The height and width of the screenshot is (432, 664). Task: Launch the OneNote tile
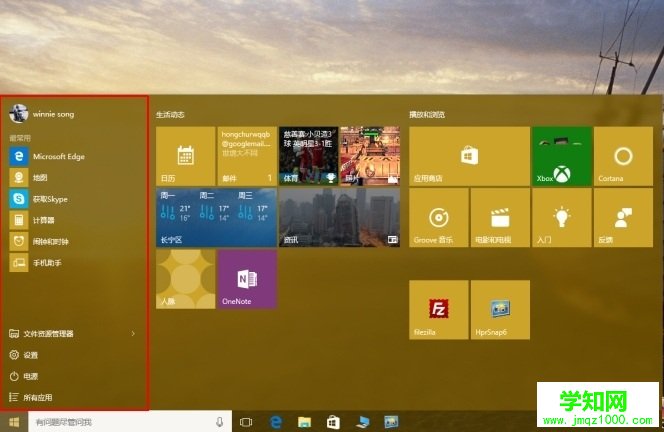coord(247,279)
